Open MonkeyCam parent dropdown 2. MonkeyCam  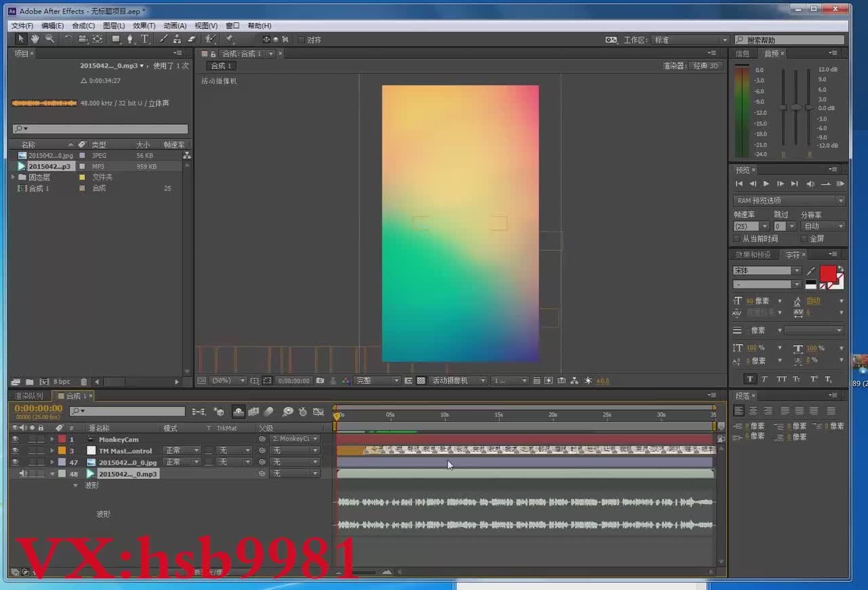tap(294, 439)
